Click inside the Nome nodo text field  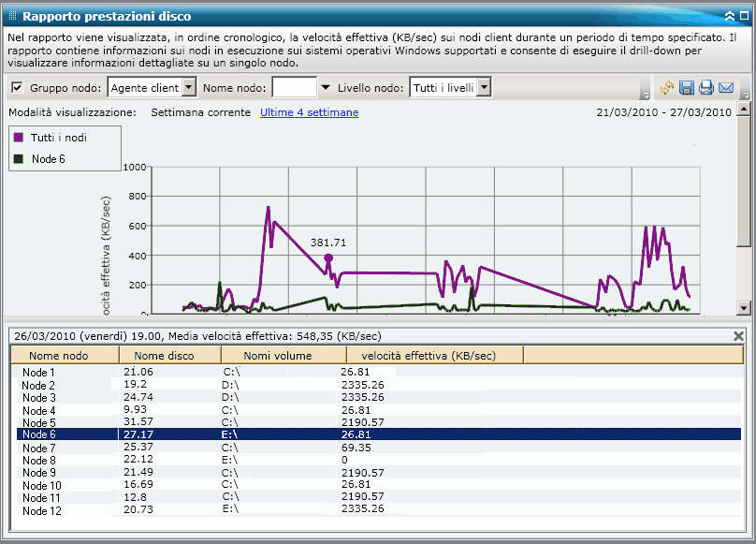[x=294, y=88]
